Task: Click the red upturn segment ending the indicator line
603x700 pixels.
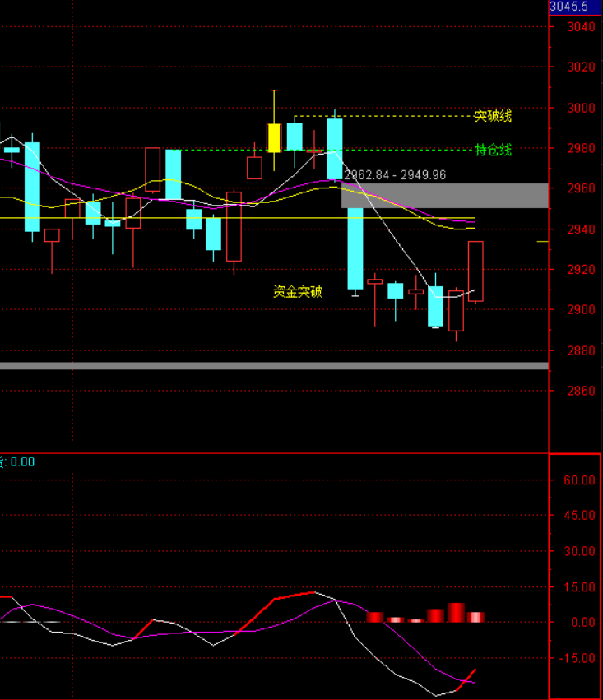Action: [x=469, y=676]
